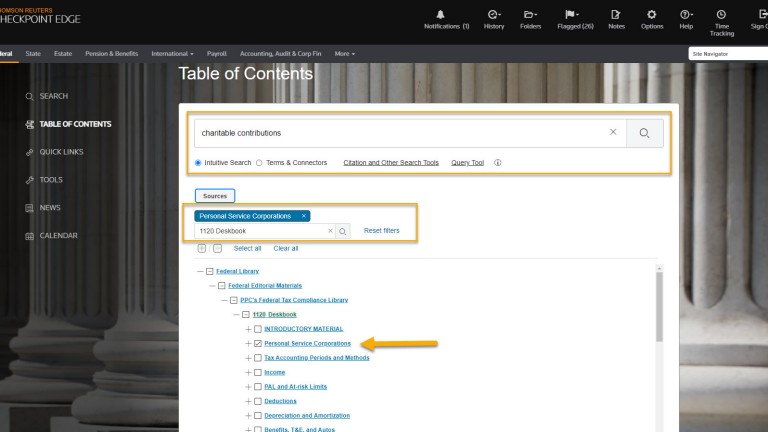Open the Notes icon

pos(616,14)
